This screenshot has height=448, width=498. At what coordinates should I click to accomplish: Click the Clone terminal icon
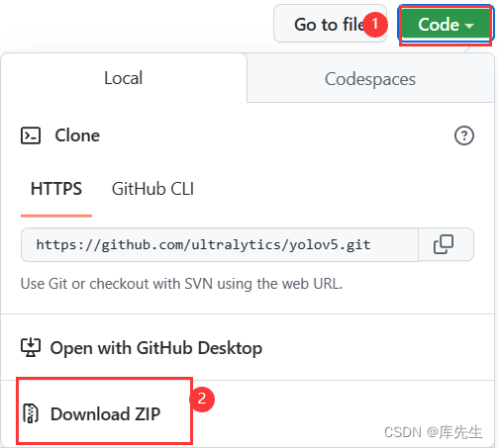coord(31,135)
